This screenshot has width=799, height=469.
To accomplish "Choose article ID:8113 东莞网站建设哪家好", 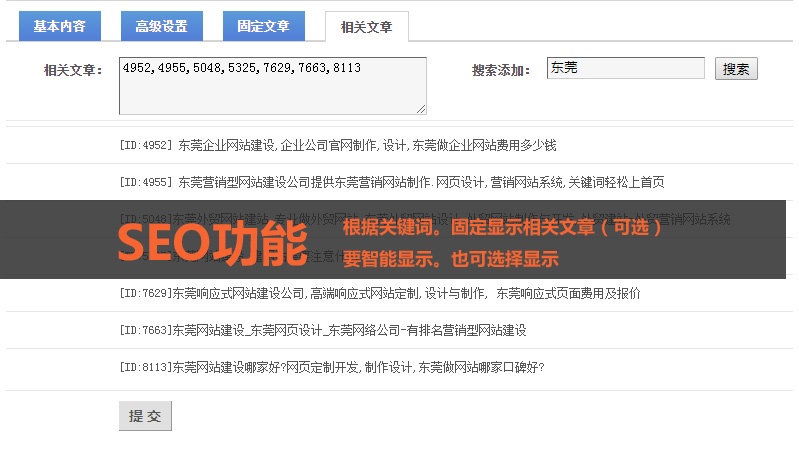I will pos(331,367).
